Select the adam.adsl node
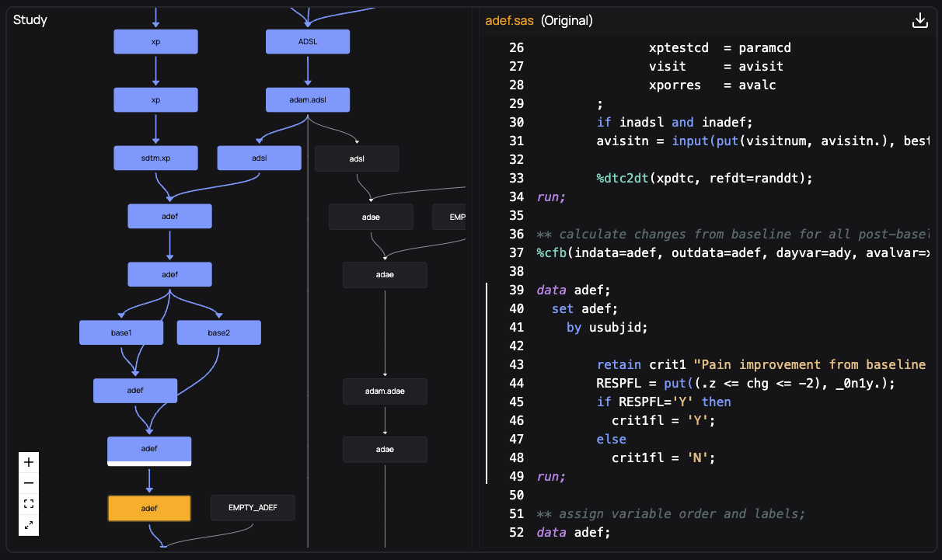The height and width of the screenshot is (560, 942). coord(308,100)
